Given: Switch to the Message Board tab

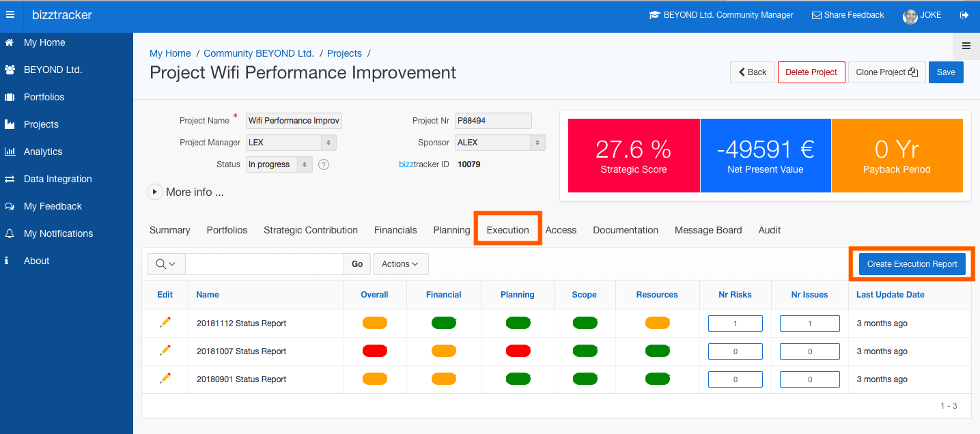Looking at the screenshot, I should click(708, 230).
